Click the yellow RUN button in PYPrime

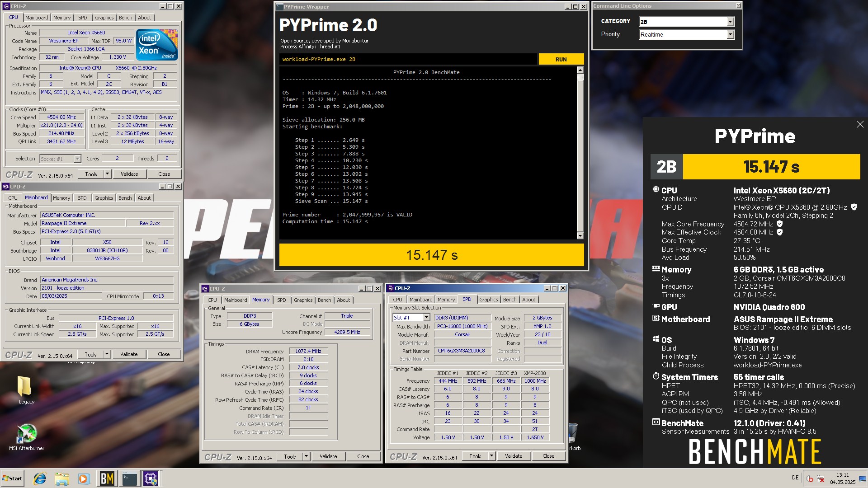tap(561, 59)
